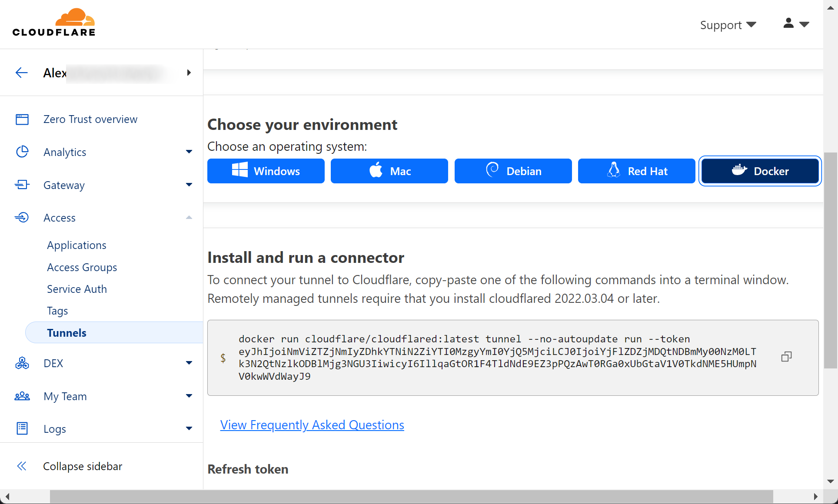Click the Zero Trust overview window icon
Image resolution: width=838 pixels, height=504 pixels.
pos(22,119)
